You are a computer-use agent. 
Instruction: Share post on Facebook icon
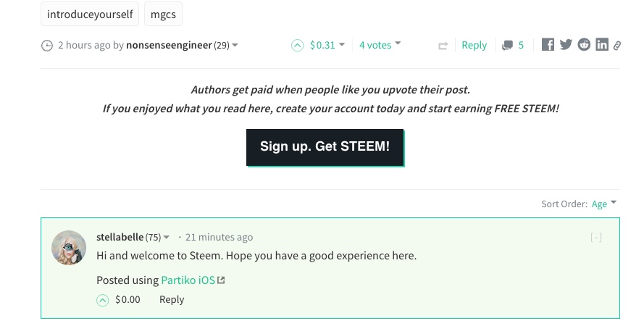pyautogui.click(x=548, y=44)
